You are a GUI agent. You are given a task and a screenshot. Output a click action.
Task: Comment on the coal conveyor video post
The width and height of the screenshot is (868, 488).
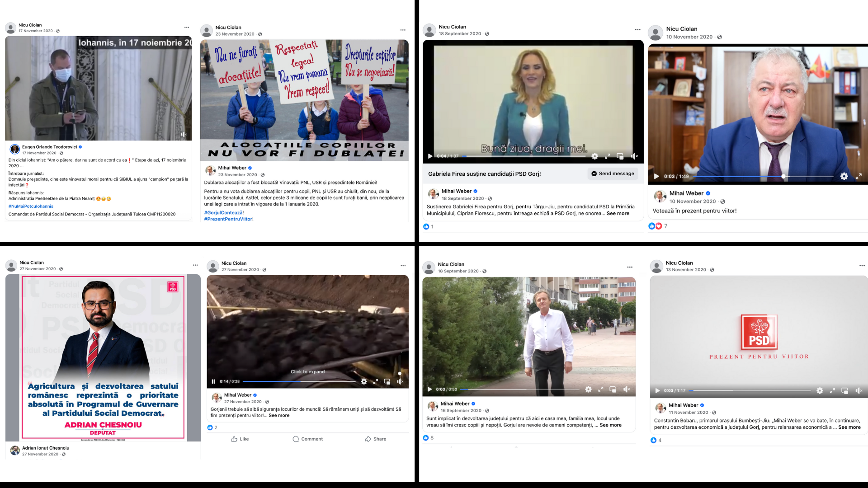pos(307,439)
